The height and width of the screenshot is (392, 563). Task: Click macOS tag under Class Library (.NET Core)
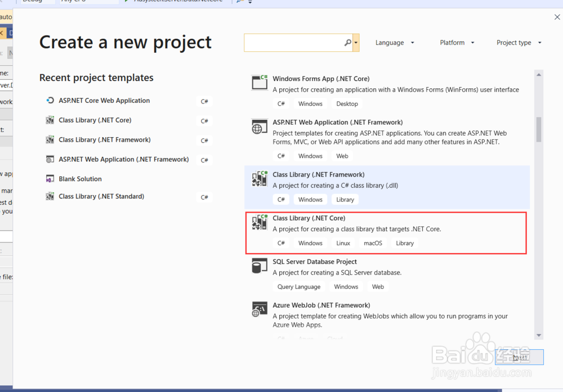pos(373,243)
